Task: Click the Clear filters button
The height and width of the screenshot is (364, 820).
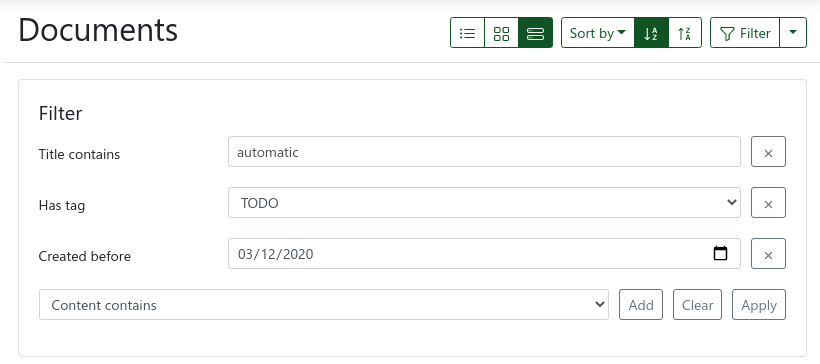Action: [x=697, y=304]
